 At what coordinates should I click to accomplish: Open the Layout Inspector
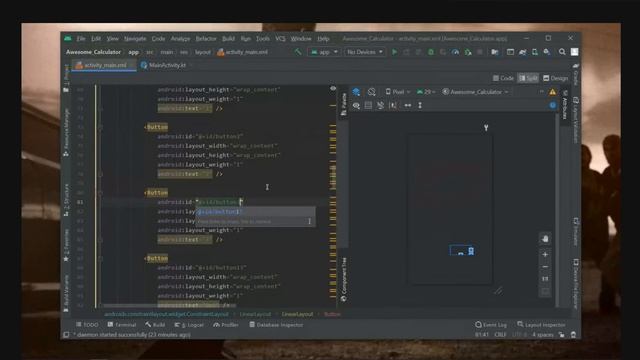click(541, 325)
